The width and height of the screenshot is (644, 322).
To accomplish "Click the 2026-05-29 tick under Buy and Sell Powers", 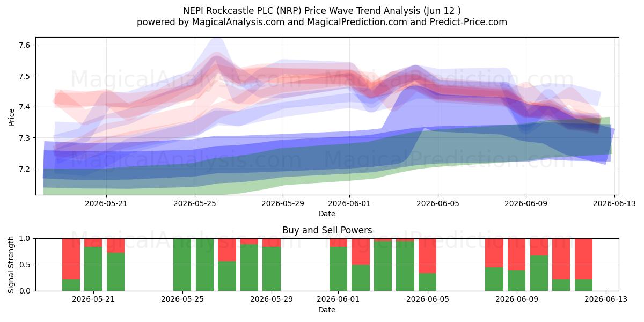I will tap(272, 299).
